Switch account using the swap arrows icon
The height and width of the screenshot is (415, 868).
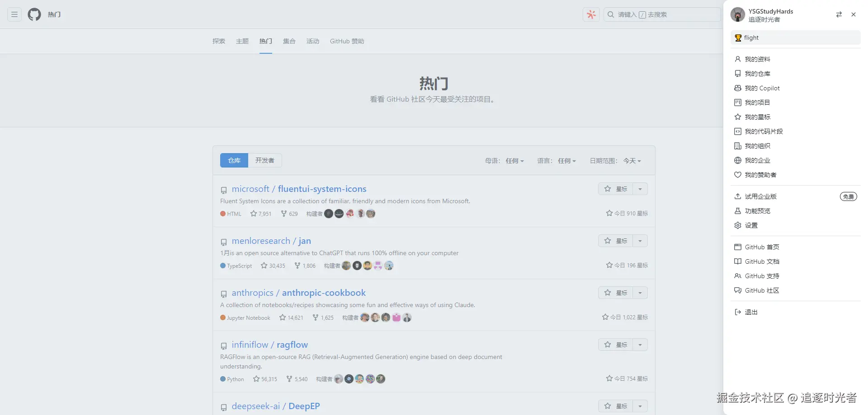coord(839,14)
